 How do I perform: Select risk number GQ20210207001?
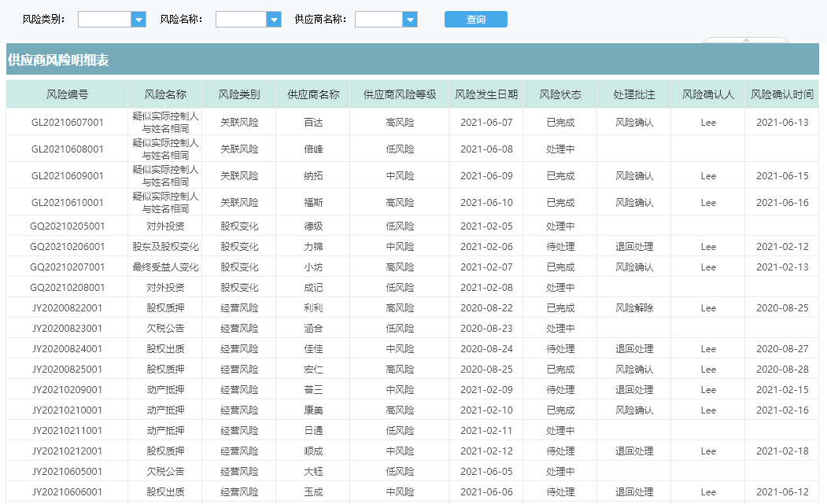tap(67, 267)
